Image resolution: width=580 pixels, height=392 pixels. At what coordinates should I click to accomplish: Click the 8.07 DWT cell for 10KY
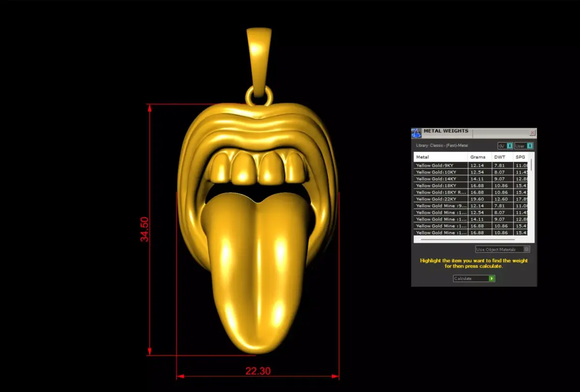point(502,172)
